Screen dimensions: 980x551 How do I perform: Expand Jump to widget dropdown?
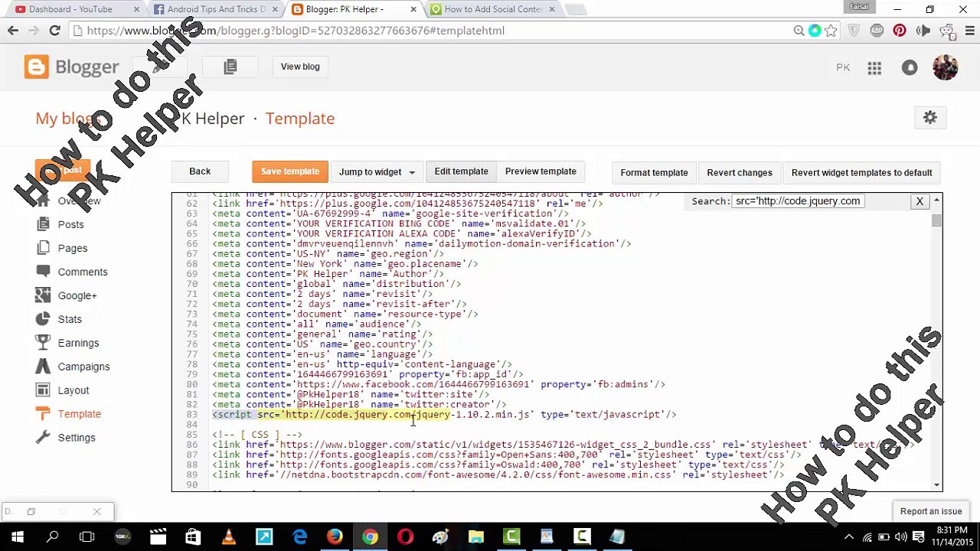(377, 172)
